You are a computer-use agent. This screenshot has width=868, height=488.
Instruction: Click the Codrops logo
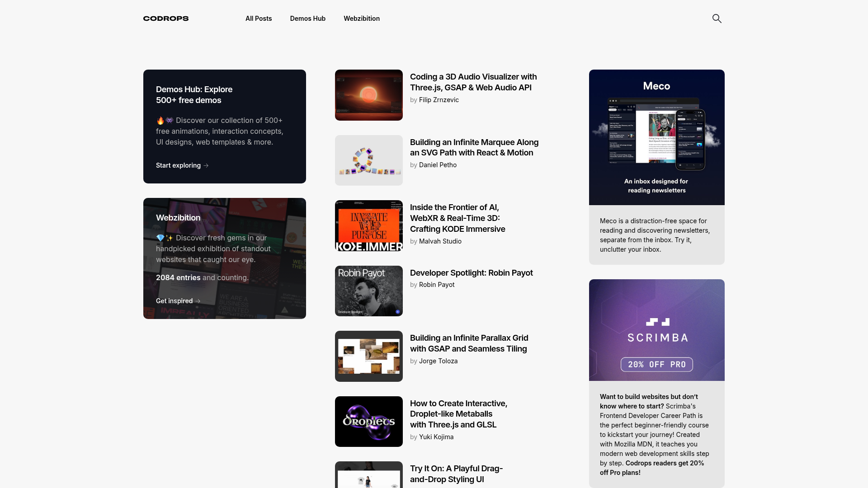166,19
